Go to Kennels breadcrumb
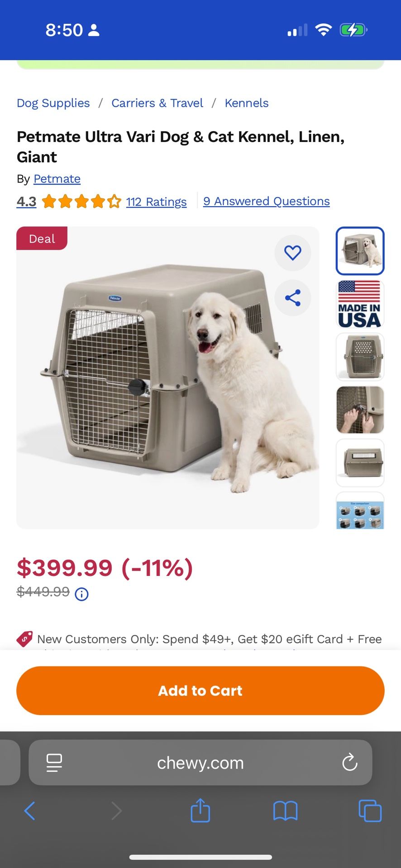Viewport: 401px width, 868px height. 247,103
